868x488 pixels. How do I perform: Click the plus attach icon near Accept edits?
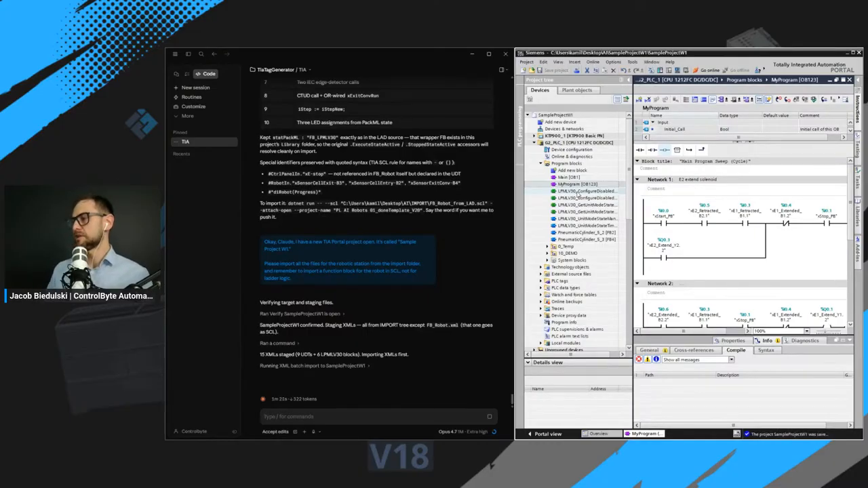click(x=304, y=432)
